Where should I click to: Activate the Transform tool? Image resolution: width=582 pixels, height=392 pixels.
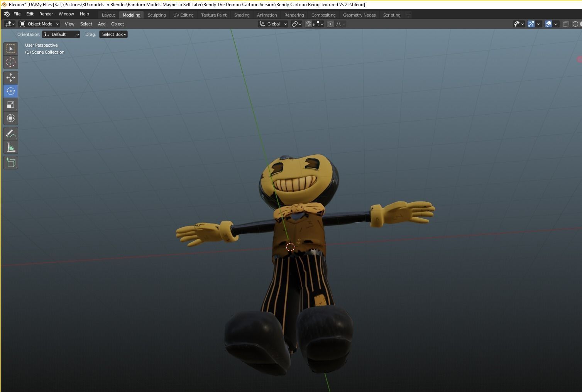pyautogui.click(x=11, y=118)
